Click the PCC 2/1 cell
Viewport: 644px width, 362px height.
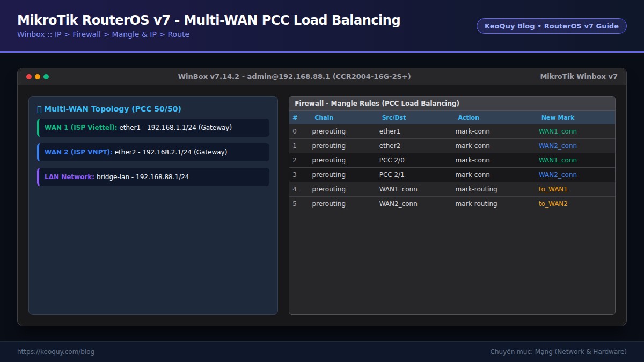pos(392,175)
